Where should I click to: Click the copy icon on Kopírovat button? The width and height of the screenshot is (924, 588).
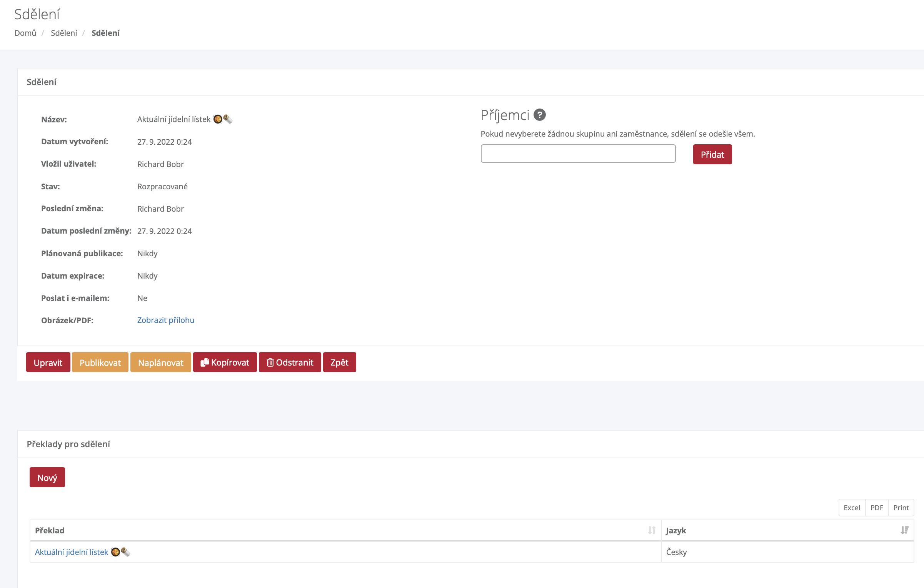pyautogui.click(x=205, y=362)
